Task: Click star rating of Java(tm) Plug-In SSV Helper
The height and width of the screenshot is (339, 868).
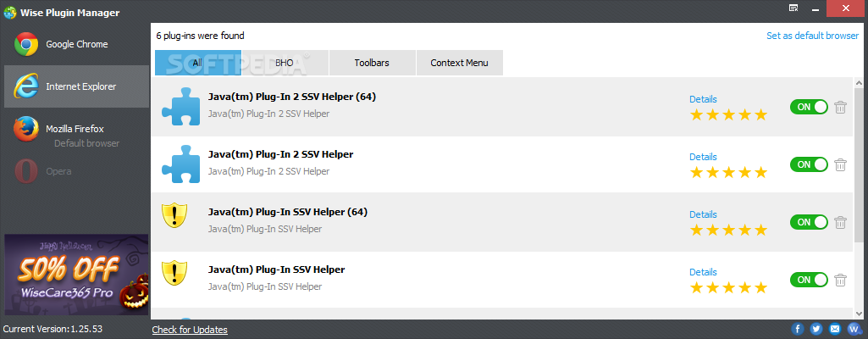Action: [x=728, y=288]
